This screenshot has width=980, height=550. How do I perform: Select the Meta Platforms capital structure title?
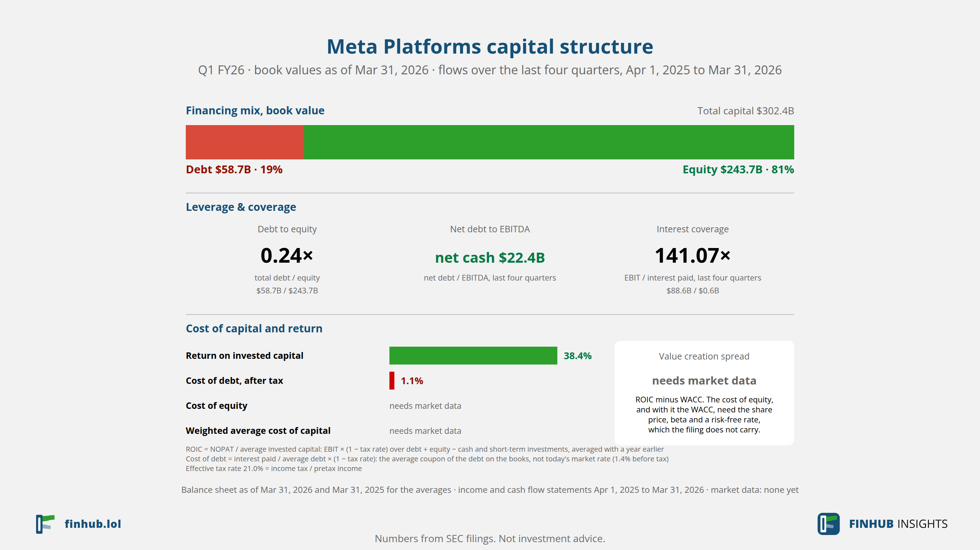[x=490, y=46]
